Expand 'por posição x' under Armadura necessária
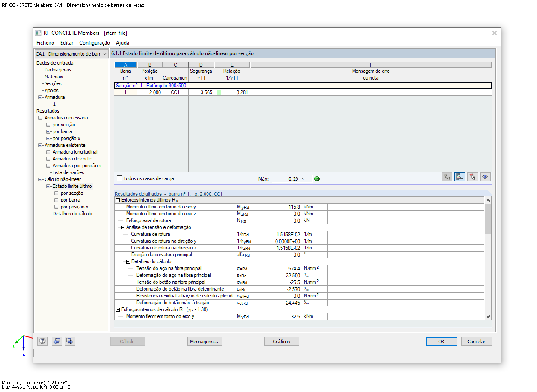The image size is (537, 392). pyautogui.click(x=48, y=138)
